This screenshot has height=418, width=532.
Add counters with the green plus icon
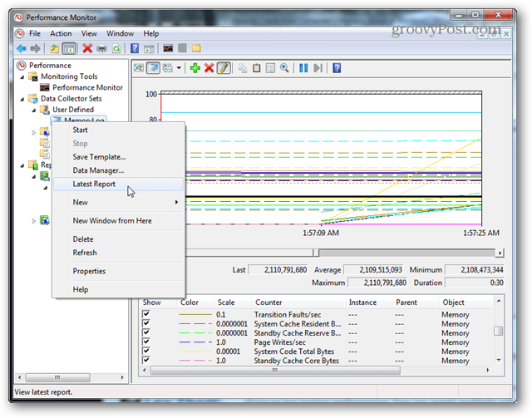pyautogui.click(x=195, y=68)
